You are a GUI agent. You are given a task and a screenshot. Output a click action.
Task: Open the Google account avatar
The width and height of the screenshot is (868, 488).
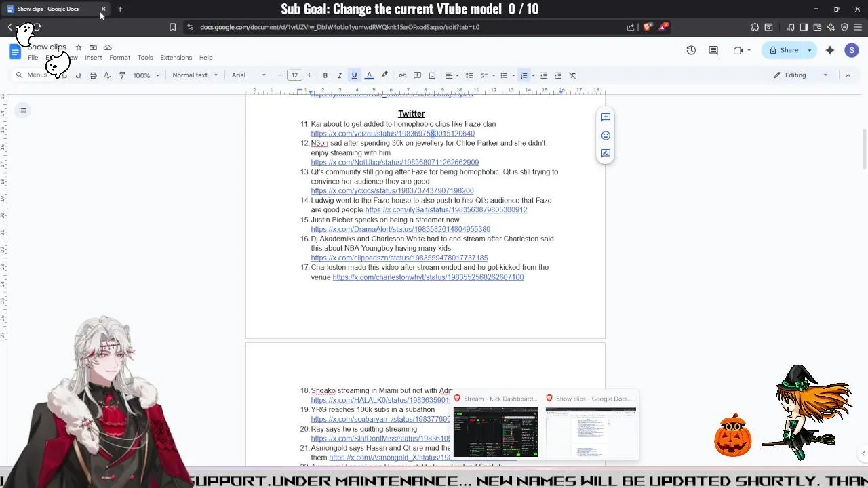point(852,50)
